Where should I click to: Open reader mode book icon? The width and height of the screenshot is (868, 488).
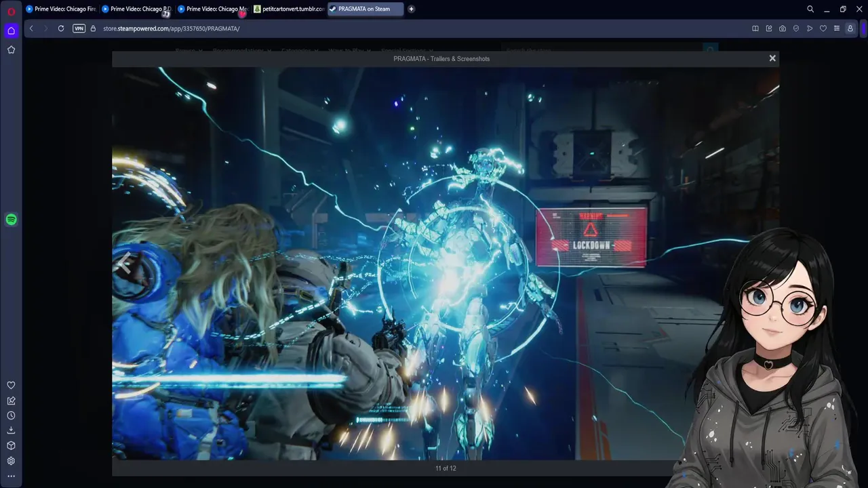point(755,28)
